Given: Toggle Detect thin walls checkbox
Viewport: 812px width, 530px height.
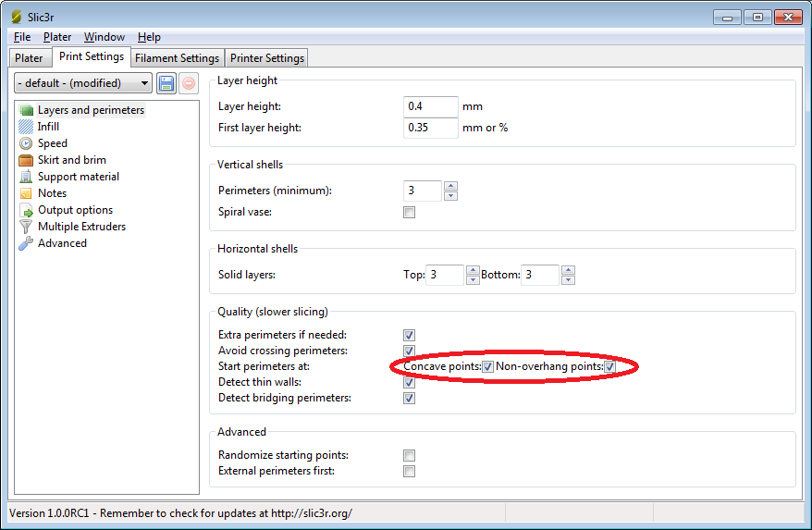Looking at the screenshot, I should pos(409,382).
